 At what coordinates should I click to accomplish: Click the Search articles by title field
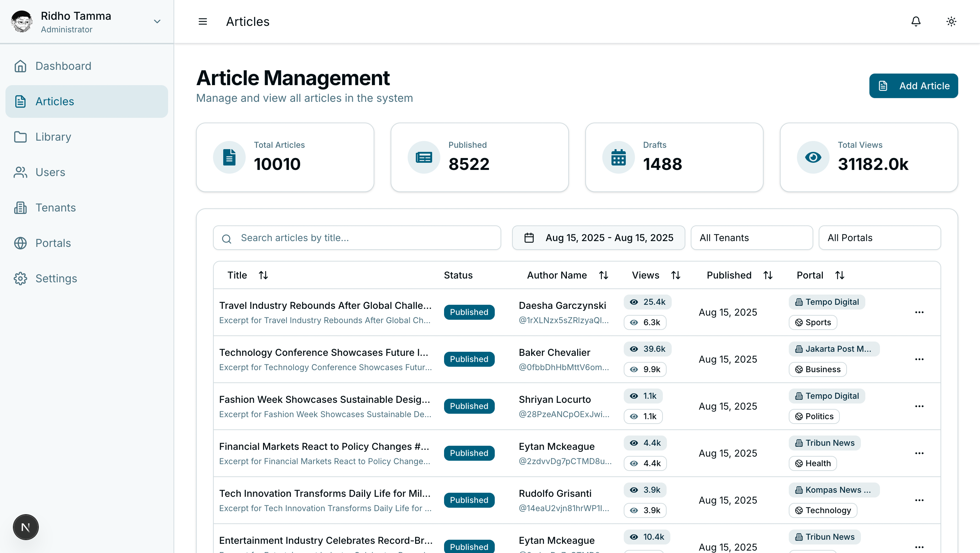click(x=357, y=238)
